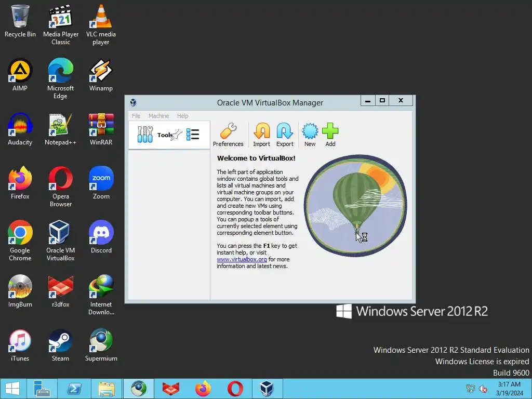The height and width of the screenshot is (399, 532).
Task: Select Google Chrome desktop shortcut
Action: [x=20, y=241]
